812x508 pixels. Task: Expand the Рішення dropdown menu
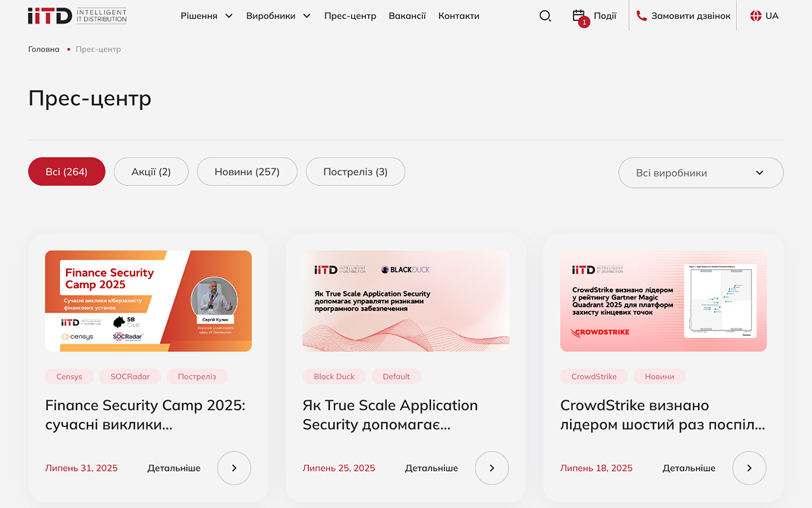point(206,16)
